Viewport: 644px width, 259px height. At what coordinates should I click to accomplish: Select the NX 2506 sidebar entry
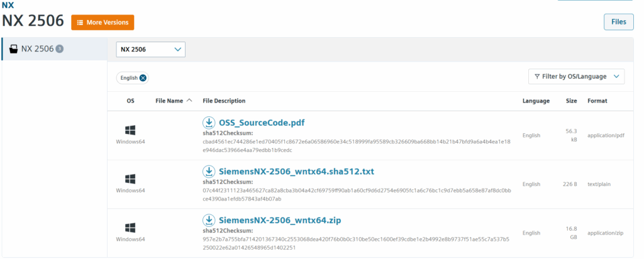click(x=38, y=49)
